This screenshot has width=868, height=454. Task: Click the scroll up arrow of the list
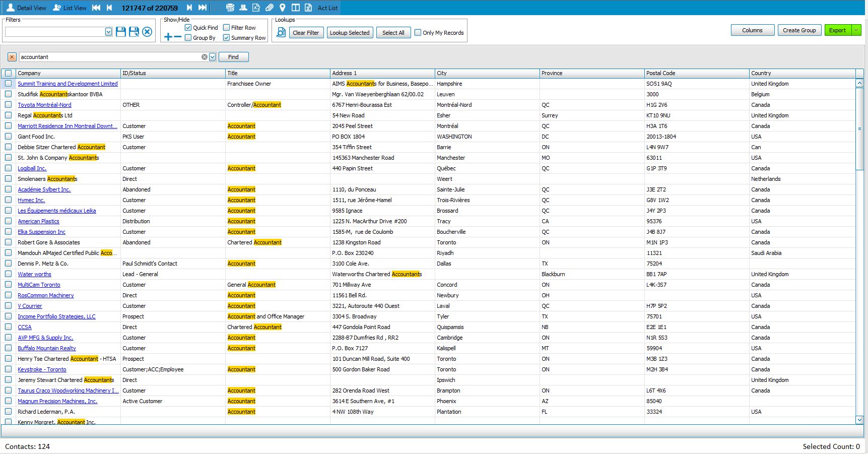tap(859, 83)
